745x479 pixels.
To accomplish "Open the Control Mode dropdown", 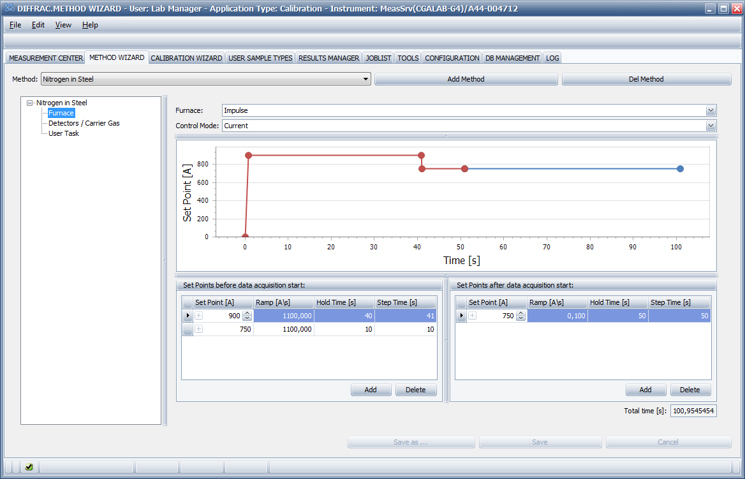I will click(711, 126).
